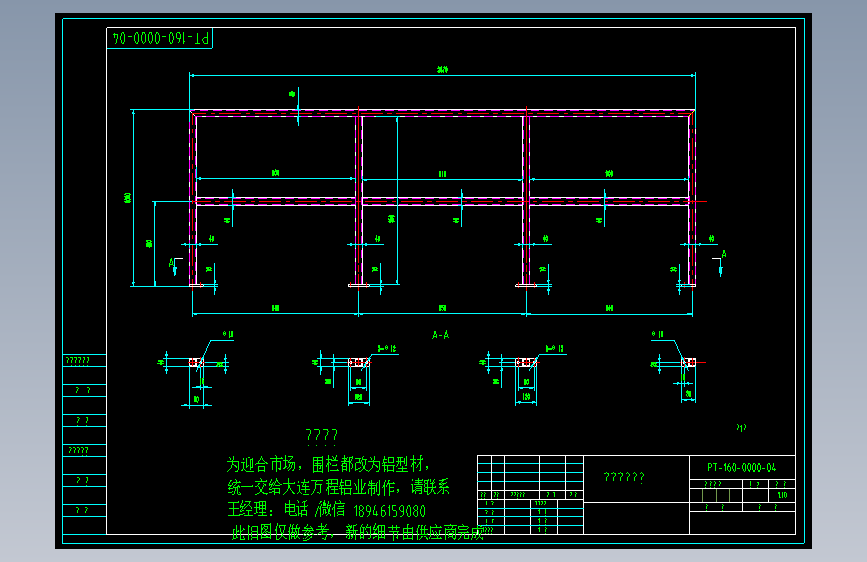This screenshot has width=867, height=562.
Task: Select the note line starting 为迎合市场
Action: 327,464
